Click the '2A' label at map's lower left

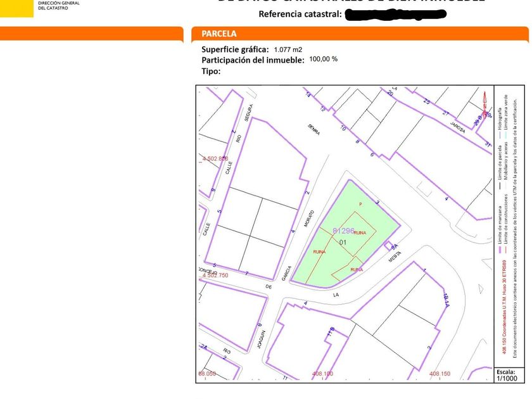(x=203, y=346)
